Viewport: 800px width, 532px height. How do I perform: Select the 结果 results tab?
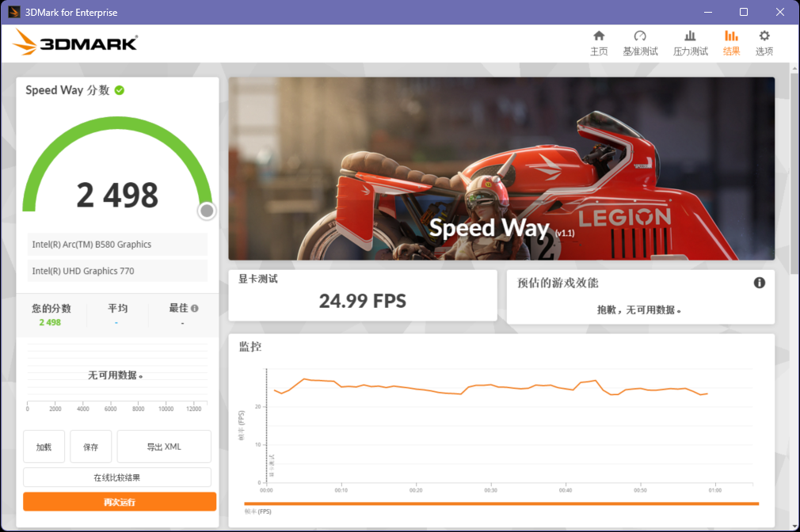pyautogui.click(x=731, y=43)
